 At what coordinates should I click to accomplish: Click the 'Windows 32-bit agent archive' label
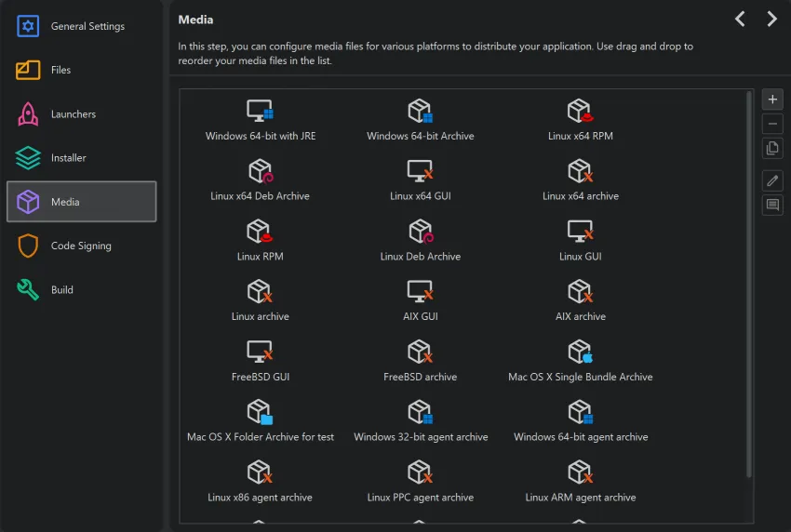(421, 437)
